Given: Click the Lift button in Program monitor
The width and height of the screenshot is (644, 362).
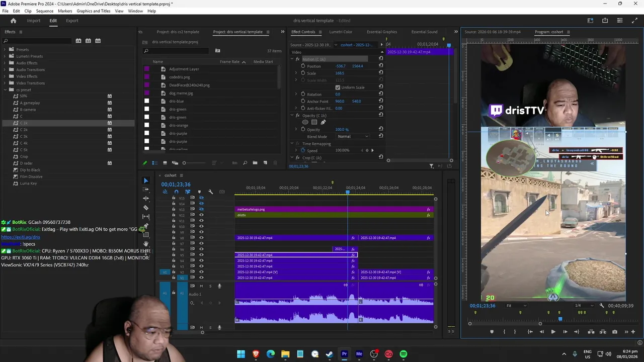Looking at the screenshot, I should pos(591,332).
